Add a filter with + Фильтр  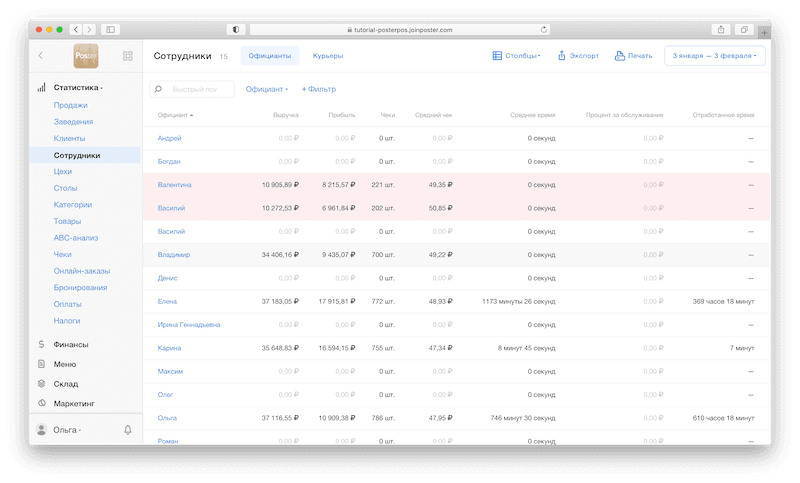point(319,89)
